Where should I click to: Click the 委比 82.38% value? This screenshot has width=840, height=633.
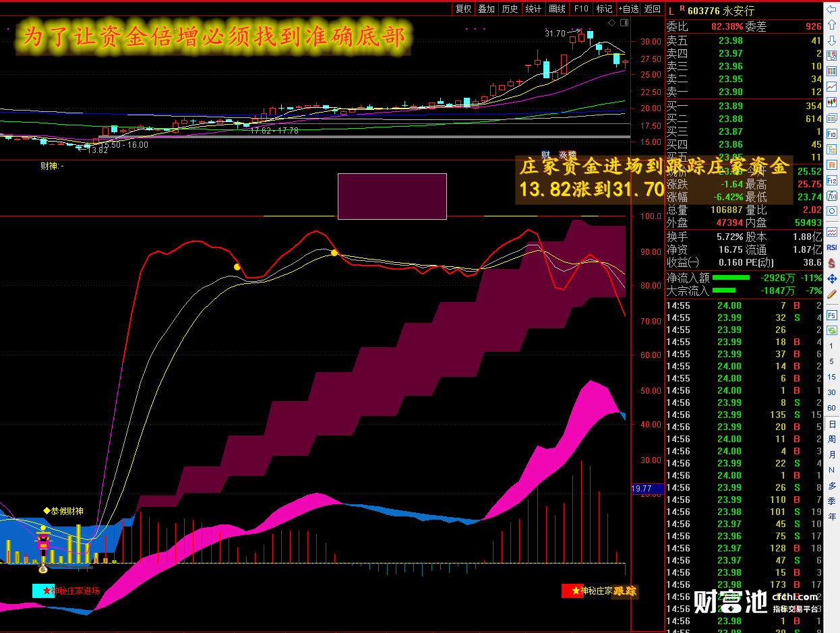click(x=727, y=27)
